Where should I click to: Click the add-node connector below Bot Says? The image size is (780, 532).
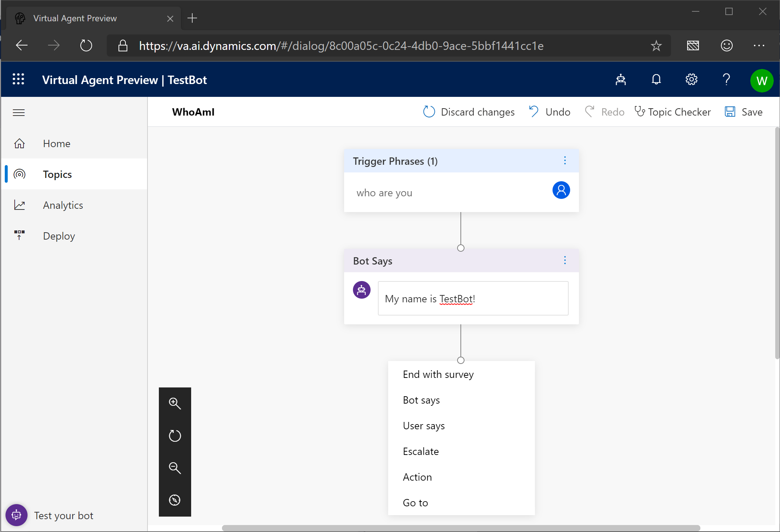click(461, 360)
